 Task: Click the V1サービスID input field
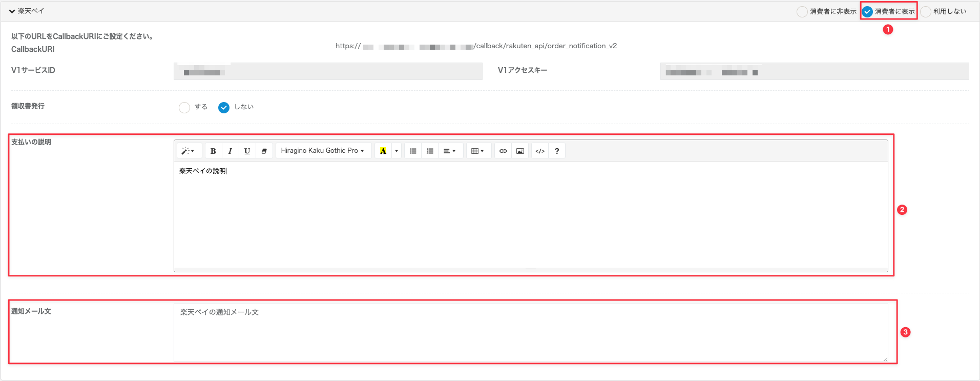pyautogui.click(x=328, y=71)
